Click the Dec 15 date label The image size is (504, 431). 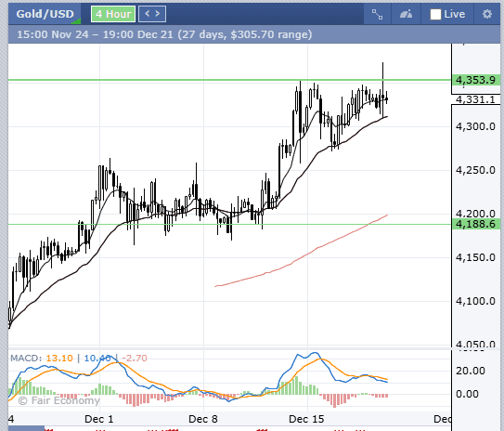point(306,419)
